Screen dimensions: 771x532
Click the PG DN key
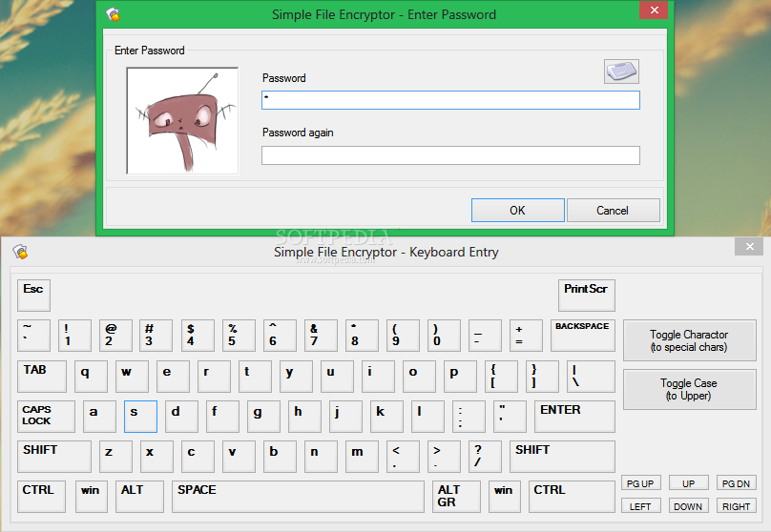[x=736, y=482]
